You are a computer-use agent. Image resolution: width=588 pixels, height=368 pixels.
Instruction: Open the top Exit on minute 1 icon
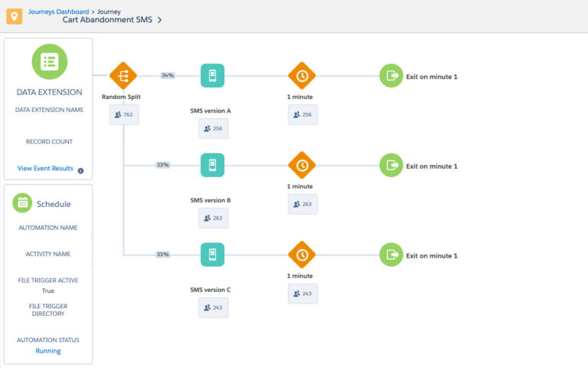click(x=391, y=76)
